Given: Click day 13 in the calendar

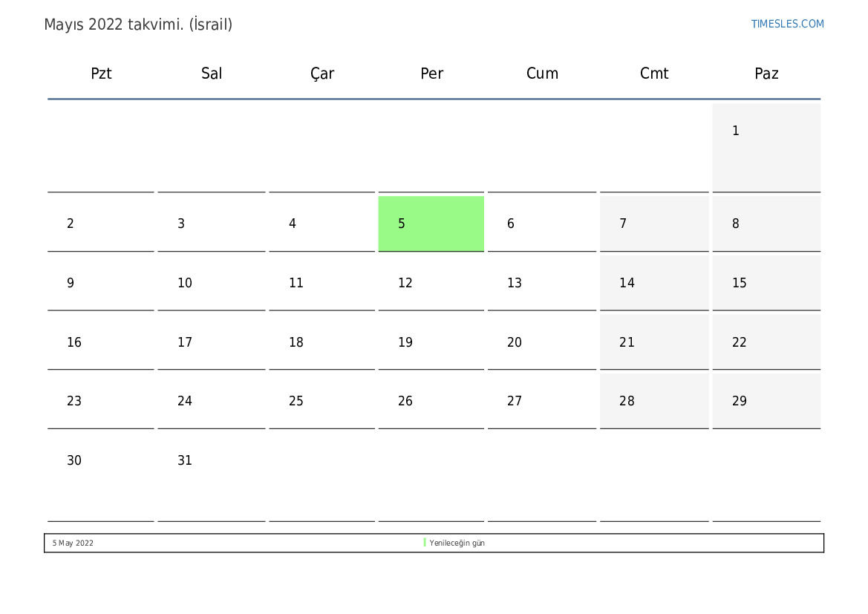Looking at the screenshot, I should click(542, 283).
